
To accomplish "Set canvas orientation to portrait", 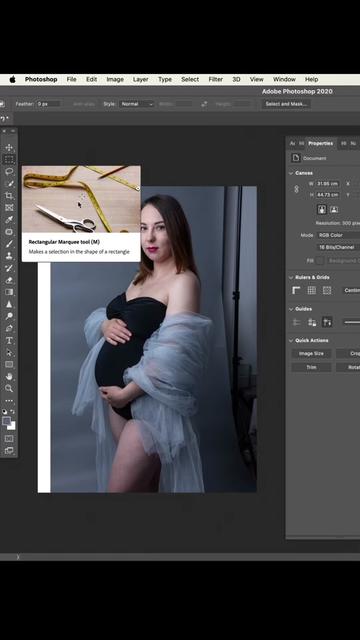I will [x=322, y=209].
